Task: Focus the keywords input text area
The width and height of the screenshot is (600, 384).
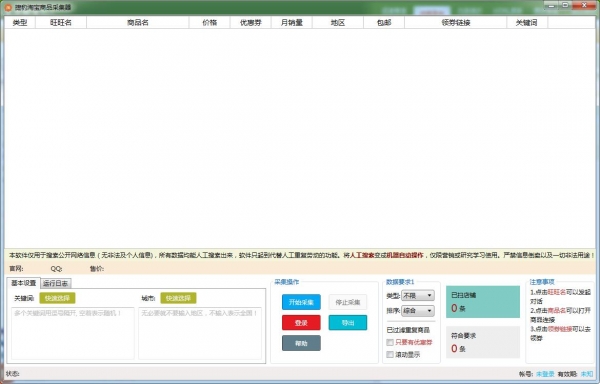Action: point(73,333)
